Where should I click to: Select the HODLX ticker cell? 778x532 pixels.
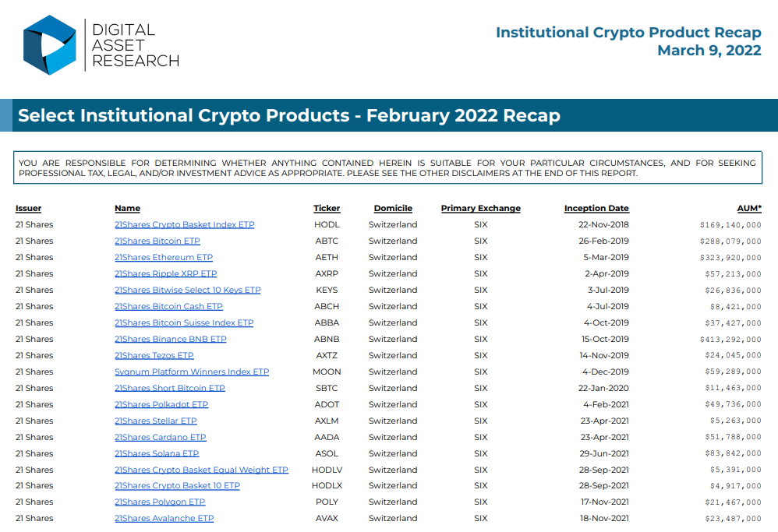[327, 485]
